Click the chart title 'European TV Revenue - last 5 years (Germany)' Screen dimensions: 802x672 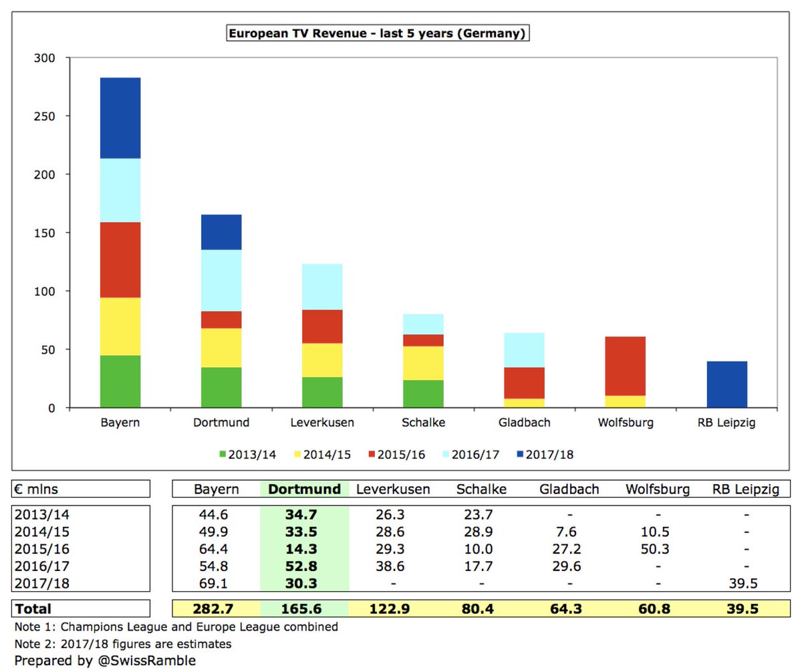[377, 33]
